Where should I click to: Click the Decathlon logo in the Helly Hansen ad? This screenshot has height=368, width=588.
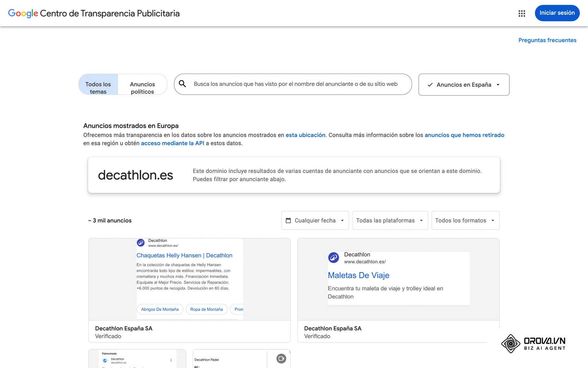coord(141,243)
